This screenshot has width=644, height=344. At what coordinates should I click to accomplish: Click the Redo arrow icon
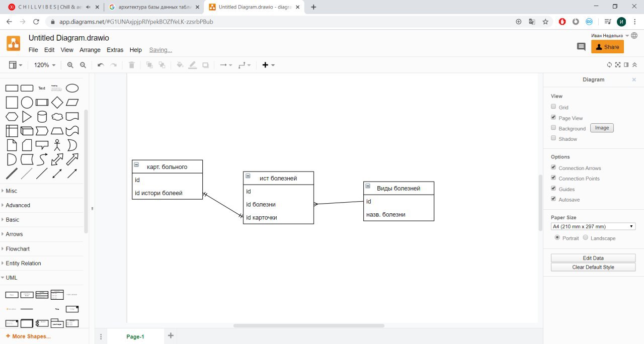pyautogui.click(x=114, y=65)
